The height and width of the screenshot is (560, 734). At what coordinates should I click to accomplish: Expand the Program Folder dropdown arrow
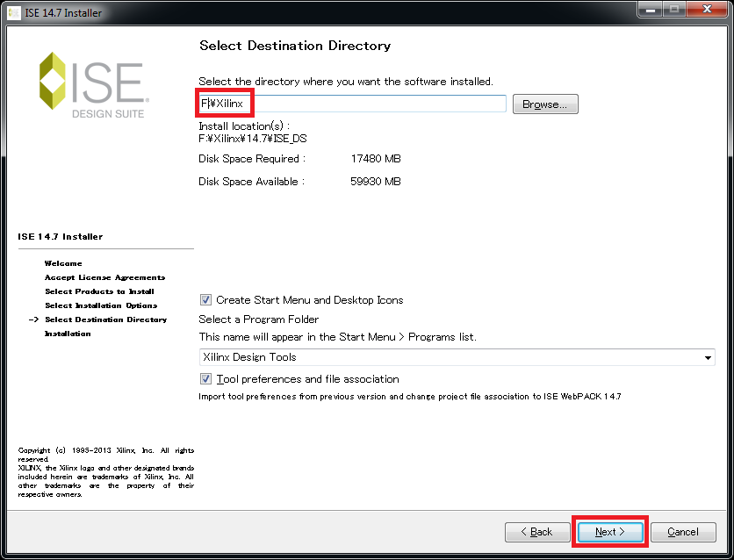[x=708, y=358]
